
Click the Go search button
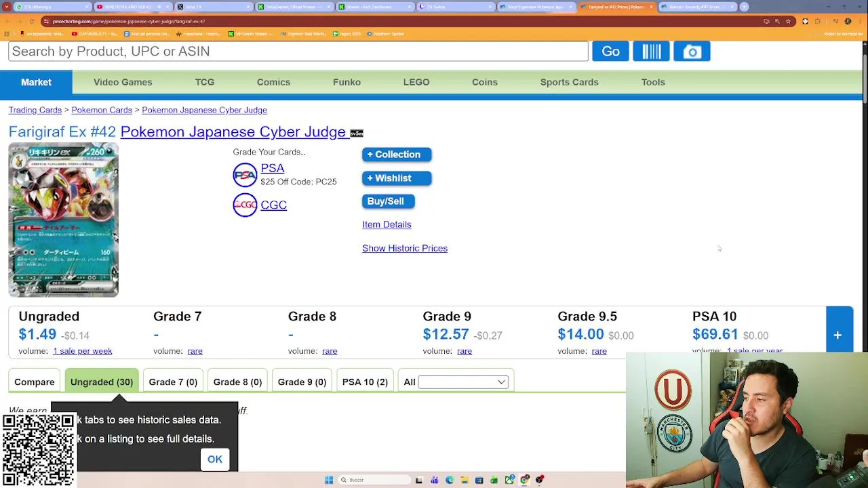point(610,52)
